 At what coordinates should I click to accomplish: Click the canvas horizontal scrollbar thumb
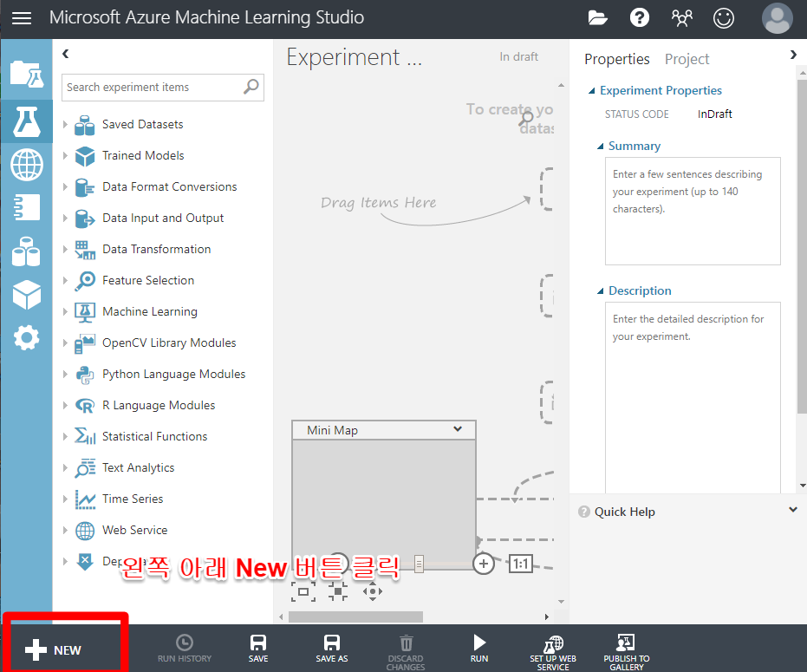[355, 617]
